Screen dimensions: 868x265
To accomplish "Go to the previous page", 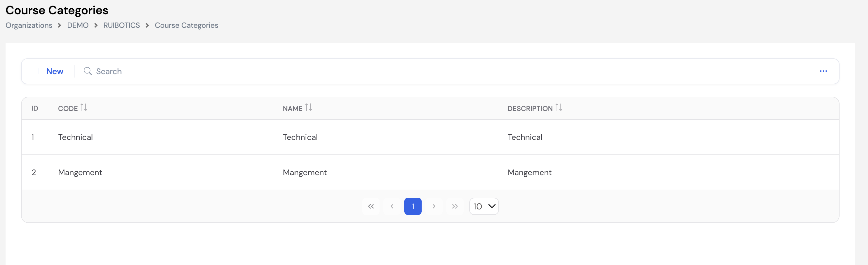I will [x=392, y=206].
